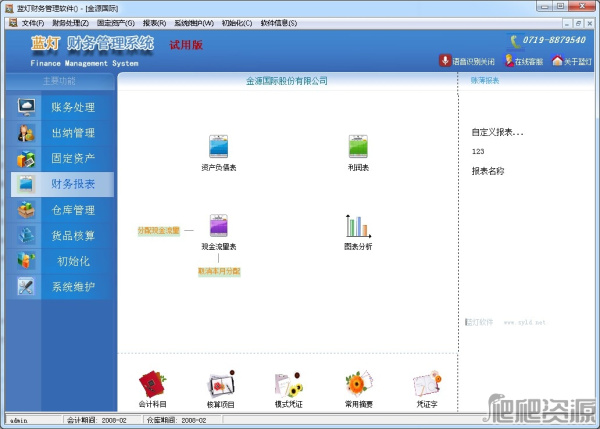Open the 仓库管理 sidebar icon
Viewport: 600px width, 429px height.
coord(26,210)
